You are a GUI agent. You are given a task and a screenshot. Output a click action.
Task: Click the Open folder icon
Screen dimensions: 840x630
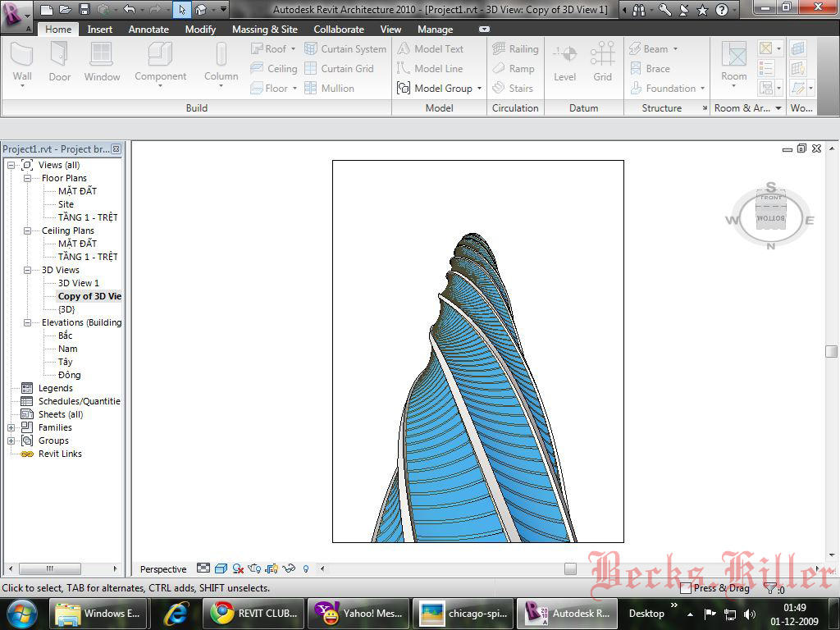pyautogui.click(x=66, y=10)
